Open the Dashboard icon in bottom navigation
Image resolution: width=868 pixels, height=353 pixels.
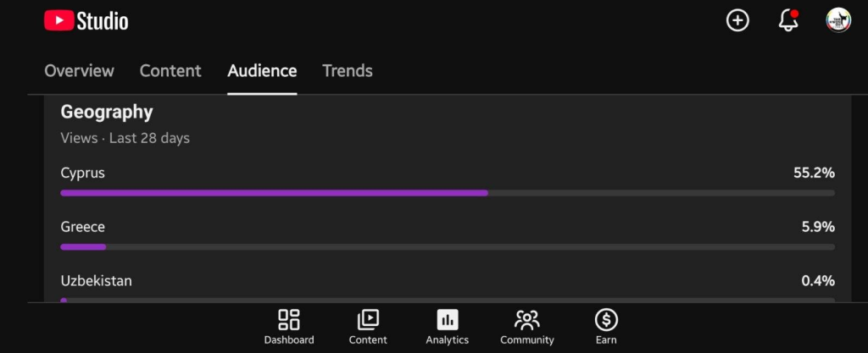click(x=288, y=320)
